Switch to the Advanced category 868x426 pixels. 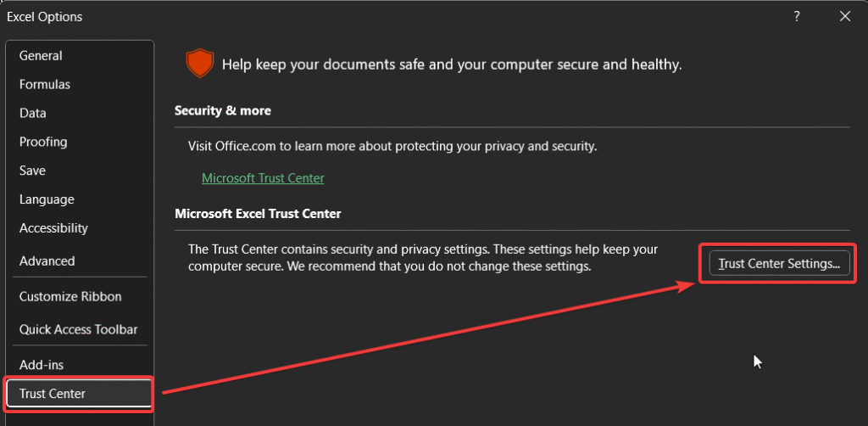[47, 261]
